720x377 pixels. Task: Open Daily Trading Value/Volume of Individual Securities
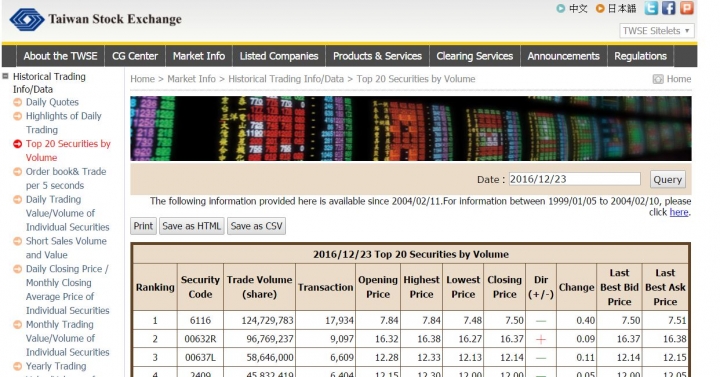(x=68, y=213)
